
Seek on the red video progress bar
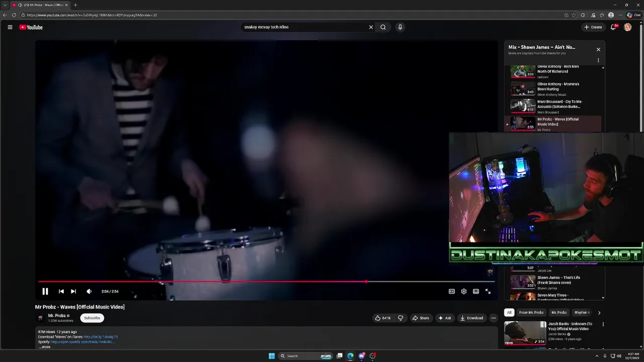267,282
